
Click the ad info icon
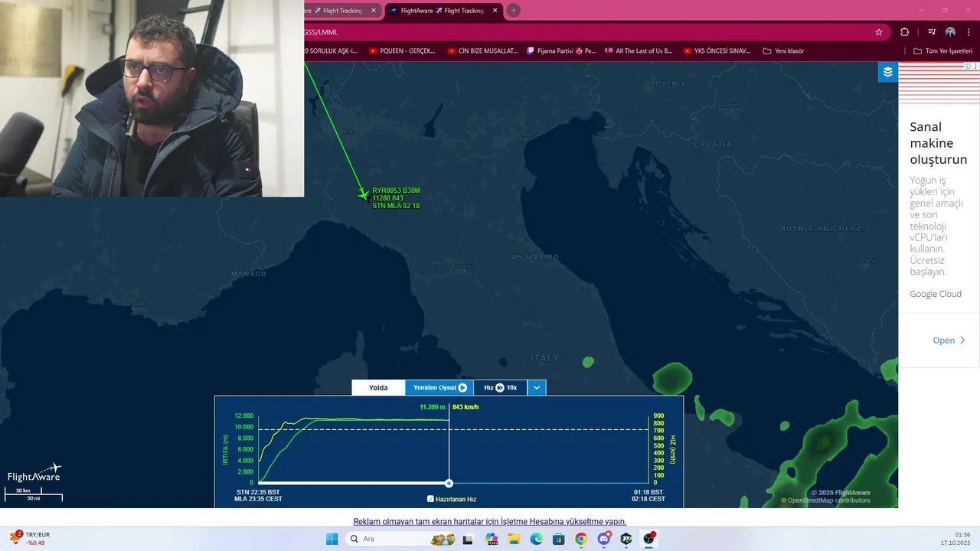coord(969,67)
